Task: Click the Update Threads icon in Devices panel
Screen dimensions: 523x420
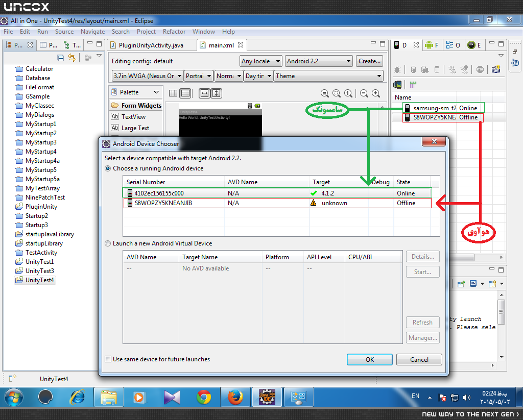Action: click(452, 69)
